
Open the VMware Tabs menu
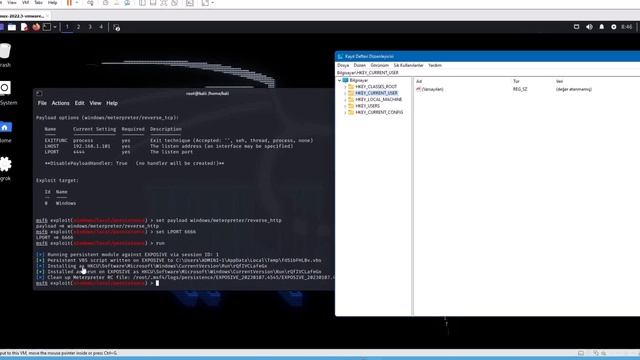tap(38, 2)
